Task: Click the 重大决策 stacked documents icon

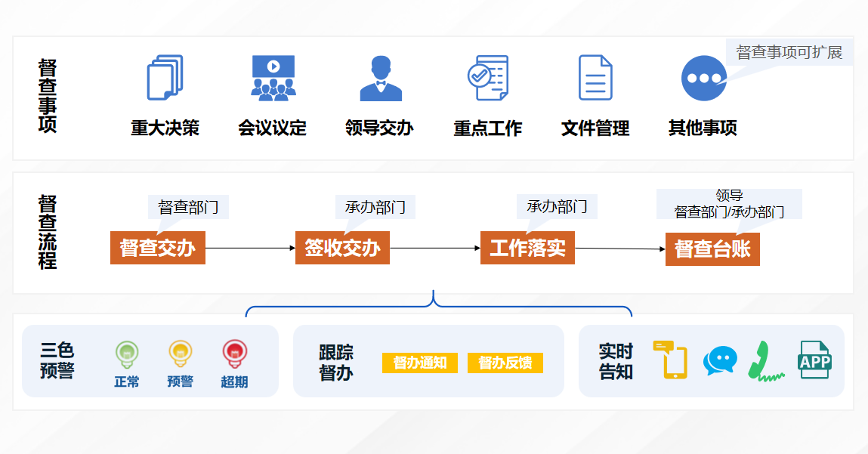Action: tap(165, 78)
